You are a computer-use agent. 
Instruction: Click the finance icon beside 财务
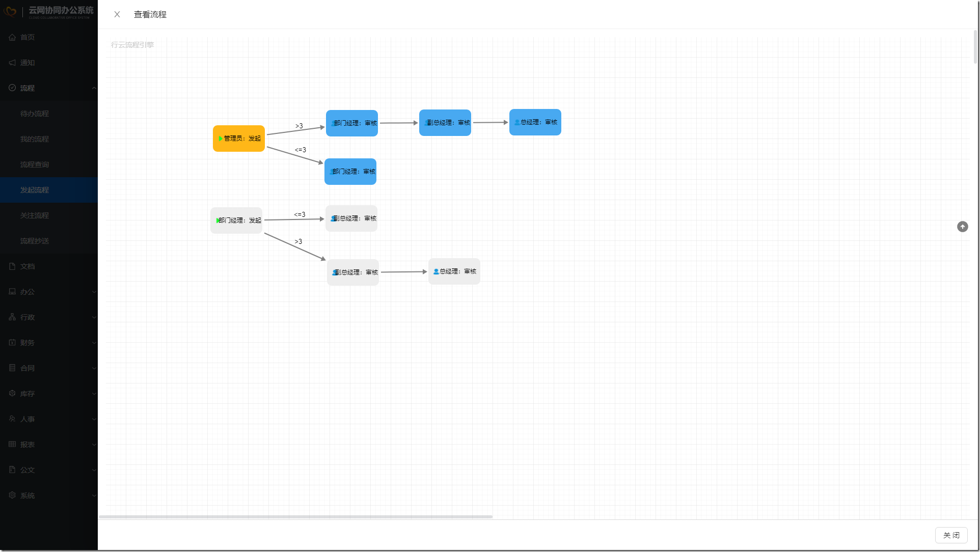pyautogui.click(x=12, y=343)
